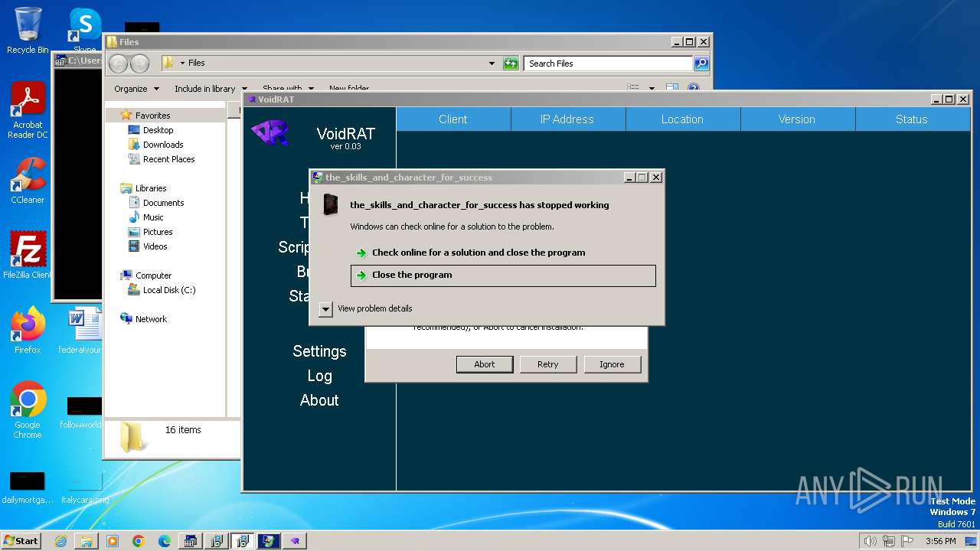The height and width of the screenshot is (551, 980).
Task: Open Music library
Action: click(x=153, y=217)
